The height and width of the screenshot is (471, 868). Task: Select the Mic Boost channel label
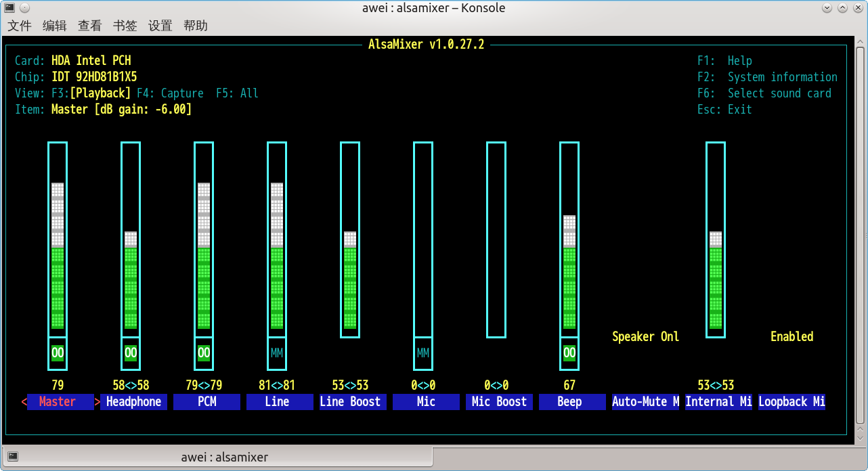pyautogui.click(x=499, y=401)
